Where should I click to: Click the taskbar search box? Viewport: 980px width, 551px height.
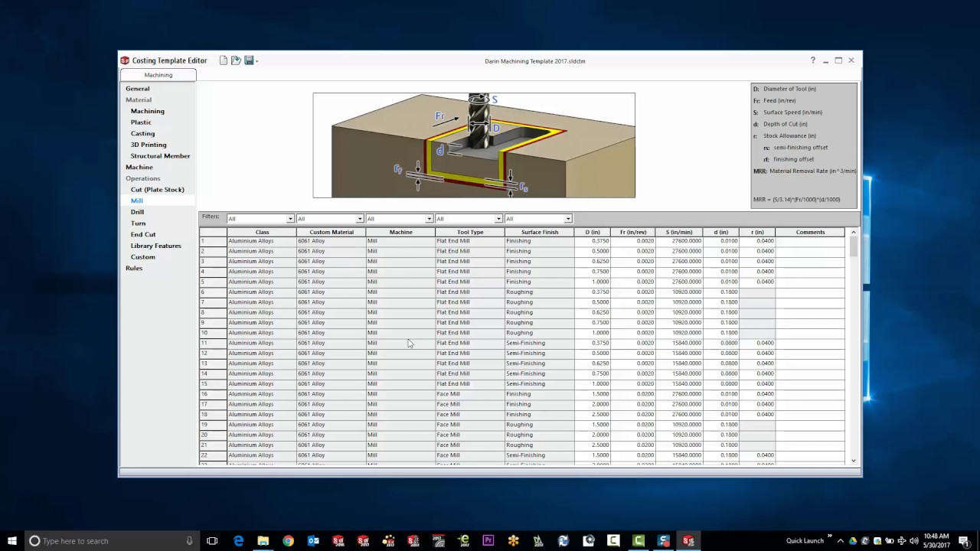point(111,541)
